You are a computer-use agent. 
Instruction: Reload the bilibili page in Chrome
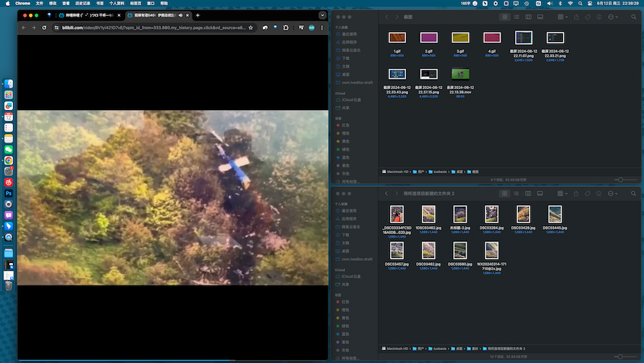[x=44, y=28]
